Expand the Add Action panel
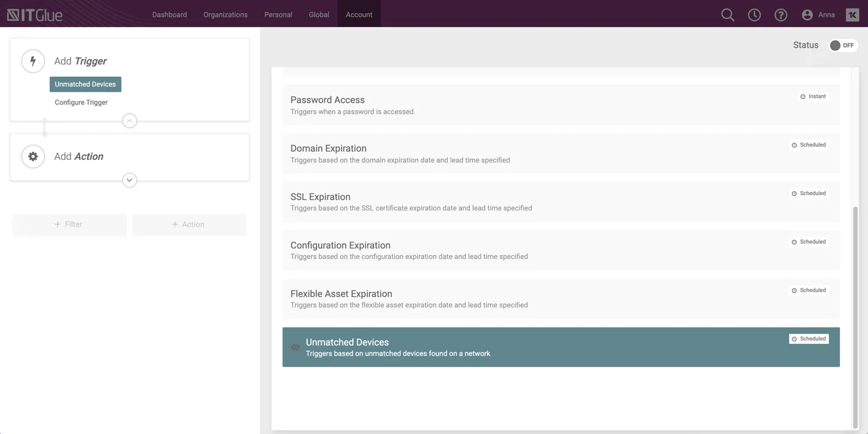Viewport: 868px width, 434px height. pos(129,180)
